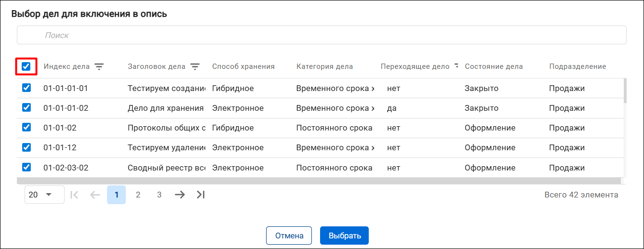644x249 pixels.
Task: Toggle select-all checkbox in table header
Action: 27,66
